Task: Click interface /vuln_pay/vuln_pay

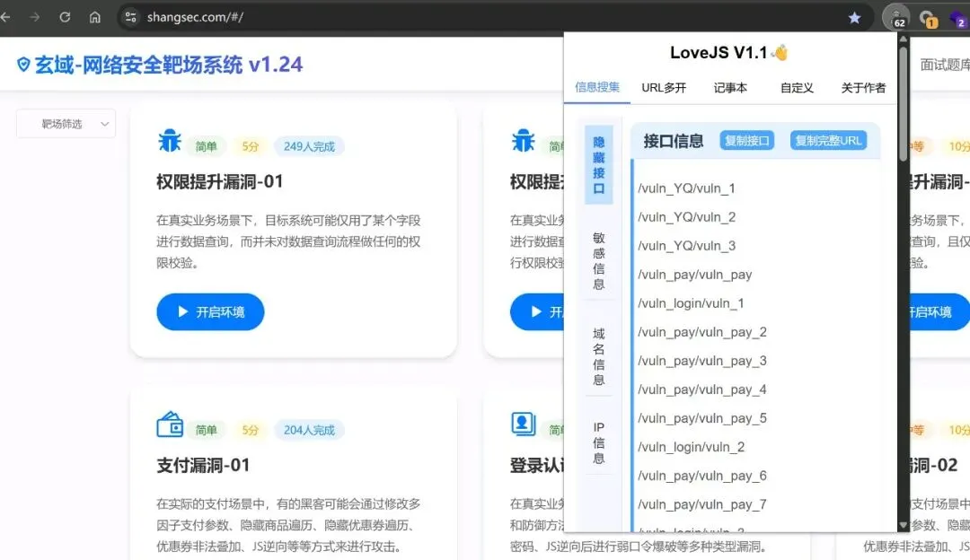Action: (x=694, y=275)
